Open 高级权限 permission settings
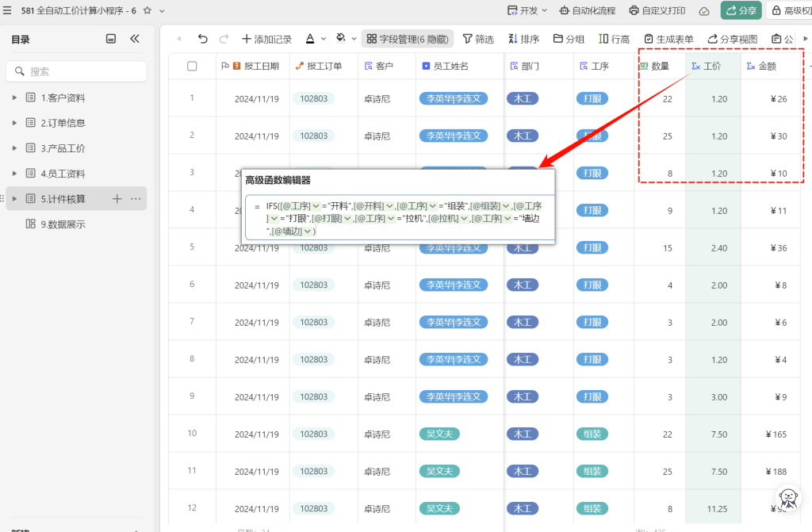 (x=791, y=10)
